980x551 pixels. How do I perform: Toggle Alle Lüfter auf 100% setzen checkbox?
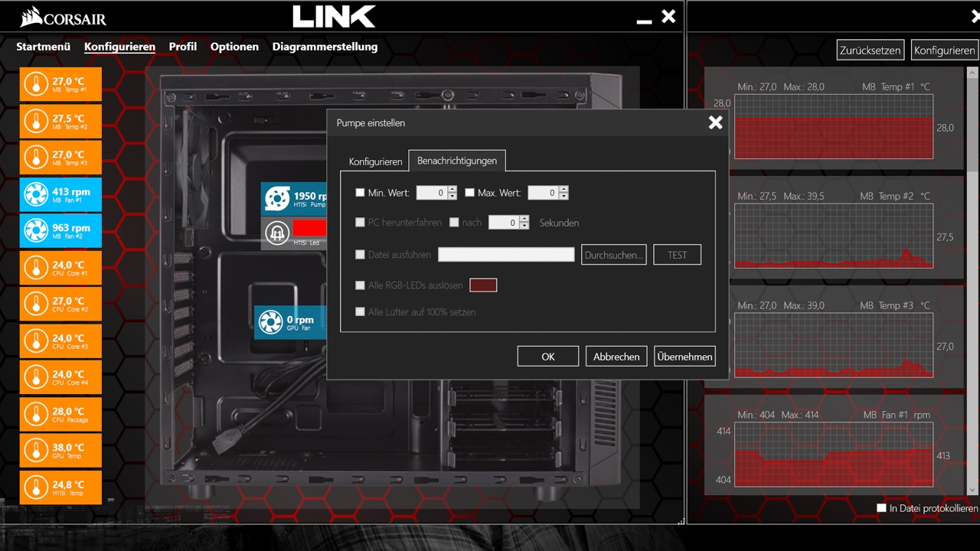(360, 312)
